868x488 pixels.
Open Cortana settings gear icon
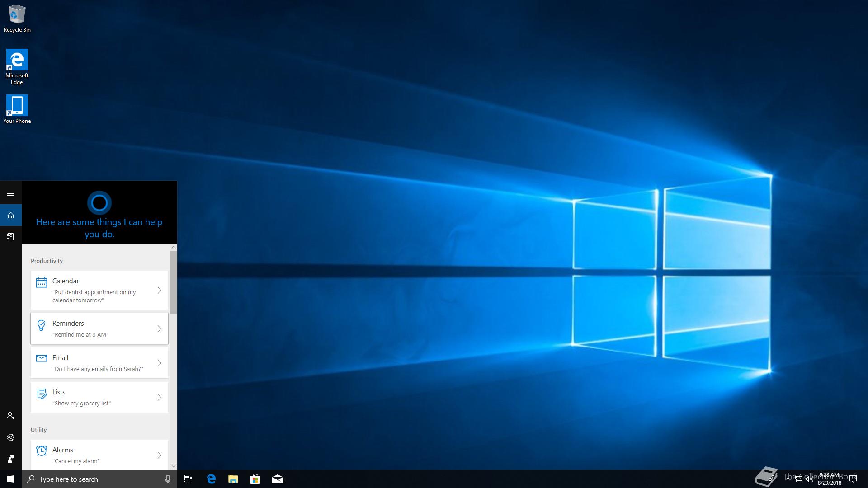[11, 437]
